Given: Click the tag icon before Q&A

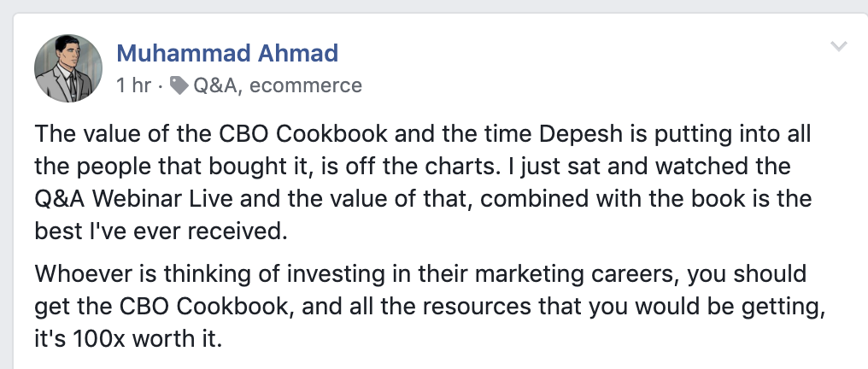Looking at the screenshot, I should tap(179, 85).
